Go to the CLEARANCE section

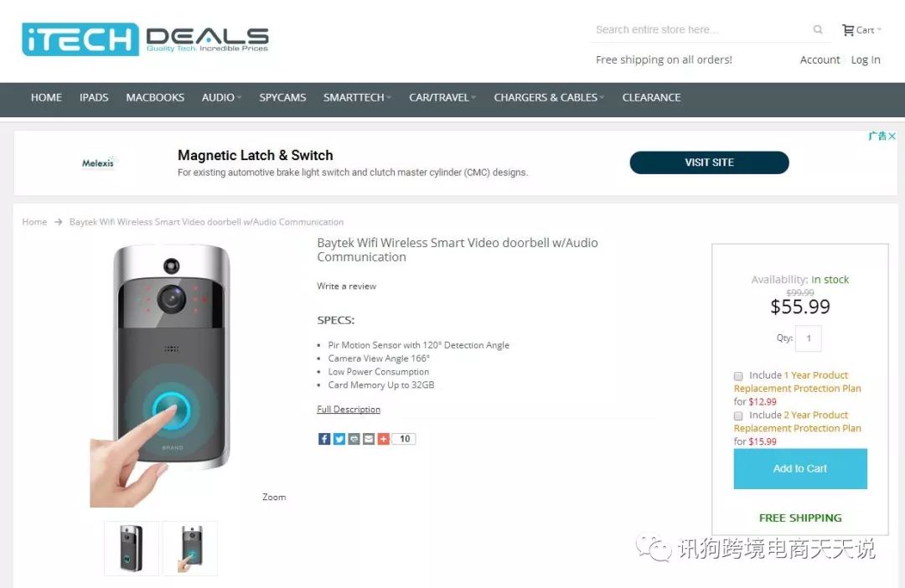651,97
